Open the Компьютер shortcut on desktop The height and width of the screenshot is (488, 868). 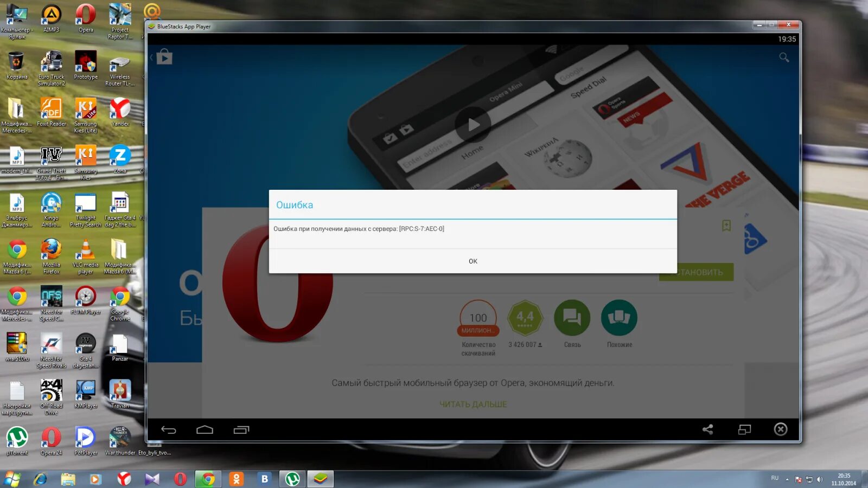(17, 21)
